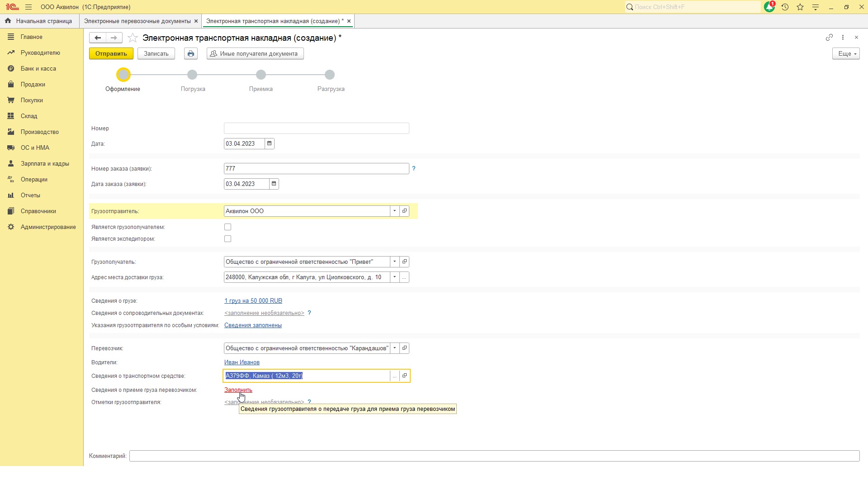
Task: Select the Погрузка stage marker
Action: (x=192, y=75)
